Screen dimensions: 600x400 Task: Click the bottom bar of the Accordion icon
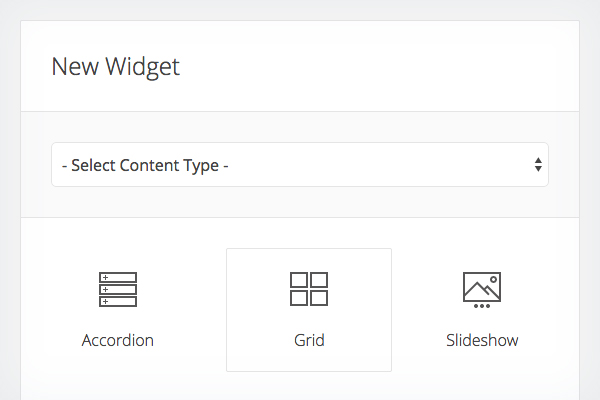click(x=118, y=300)
